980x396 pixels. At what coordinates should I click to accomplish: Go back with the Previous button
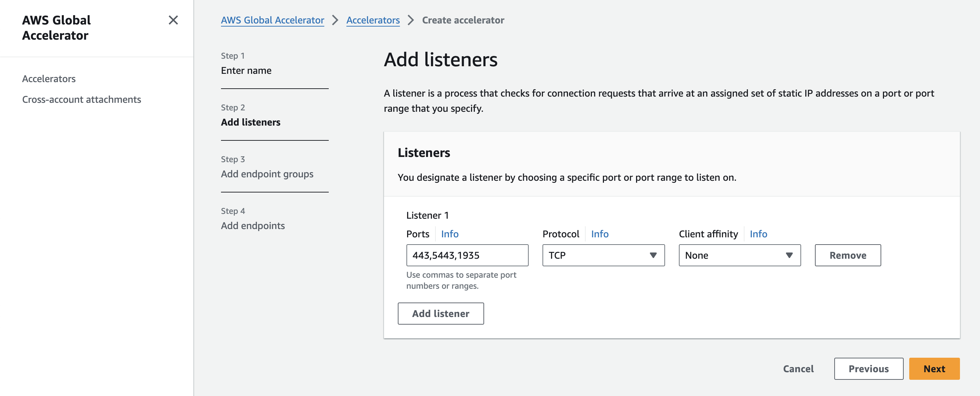pos(868,369)
